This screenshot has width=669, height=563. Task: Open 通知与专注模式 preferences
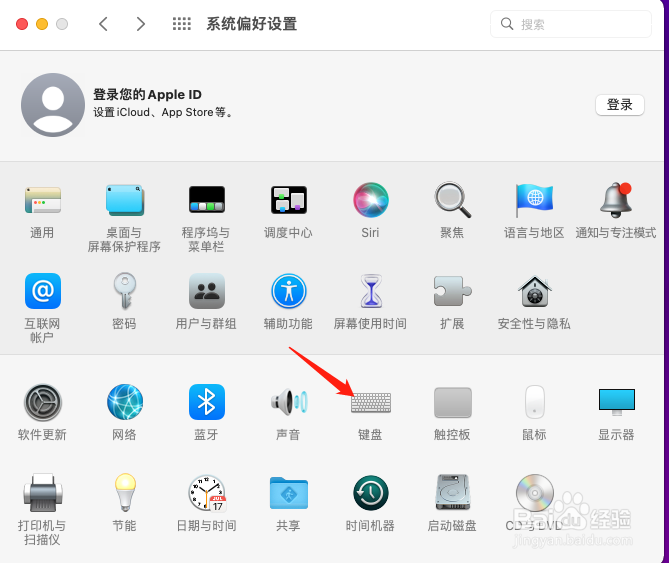(x=616, y=200)
